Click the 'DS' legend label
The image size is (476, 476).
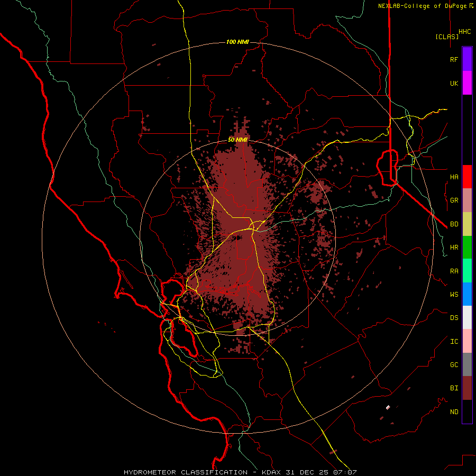coord(454,318)
